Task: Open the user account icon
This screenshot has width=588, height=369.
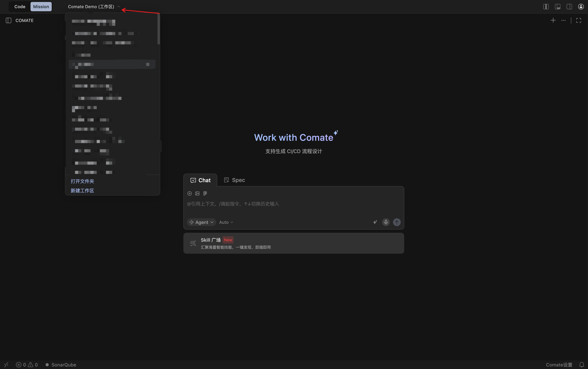Action: [581, 7]
